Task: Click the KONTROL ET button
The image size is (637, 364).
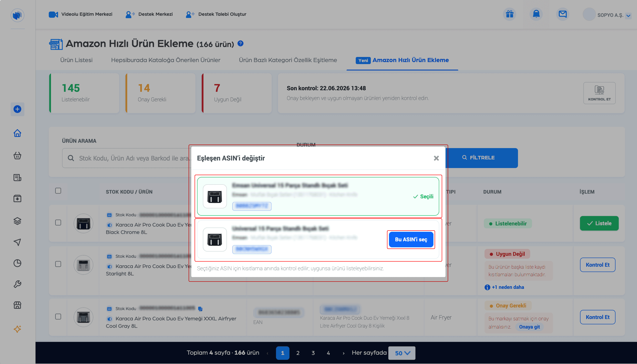Action: click(599, 93)
